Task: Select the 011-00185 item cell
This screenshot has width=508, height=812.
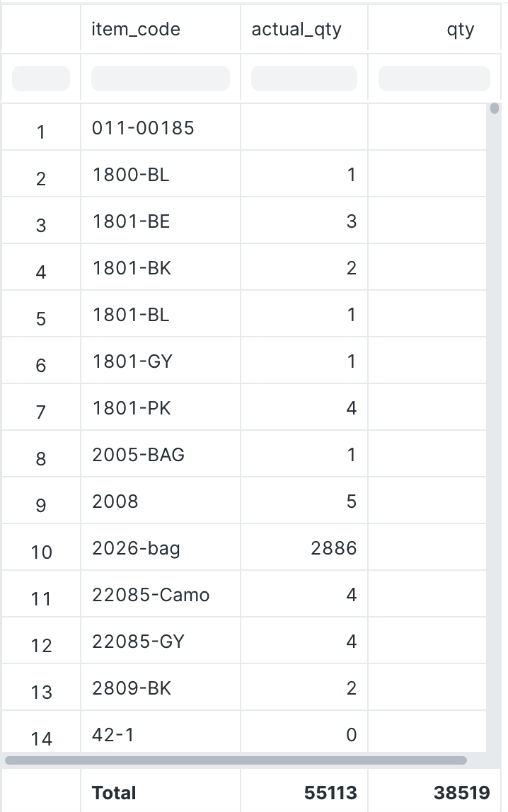Action: pos(161,127)
